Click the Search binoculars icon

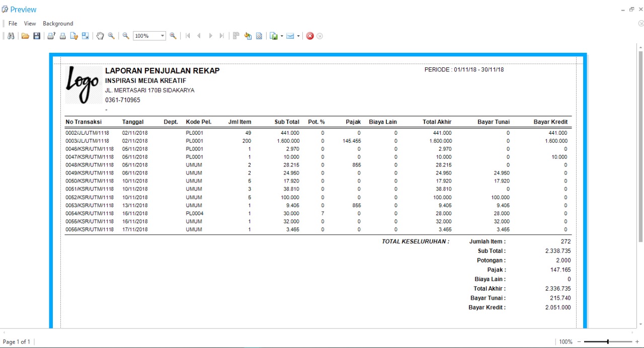[x=10, y=36]
